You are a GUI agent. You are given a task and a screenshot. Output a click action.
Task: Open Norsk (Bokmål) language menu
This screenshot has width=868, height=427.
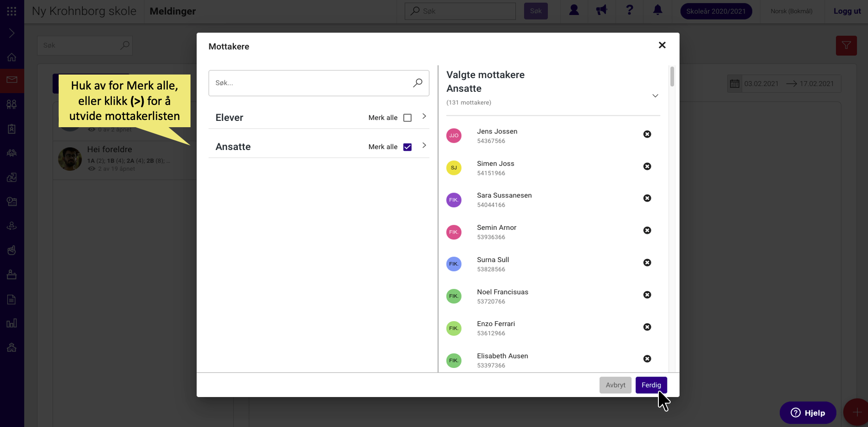tap(791, 11)
